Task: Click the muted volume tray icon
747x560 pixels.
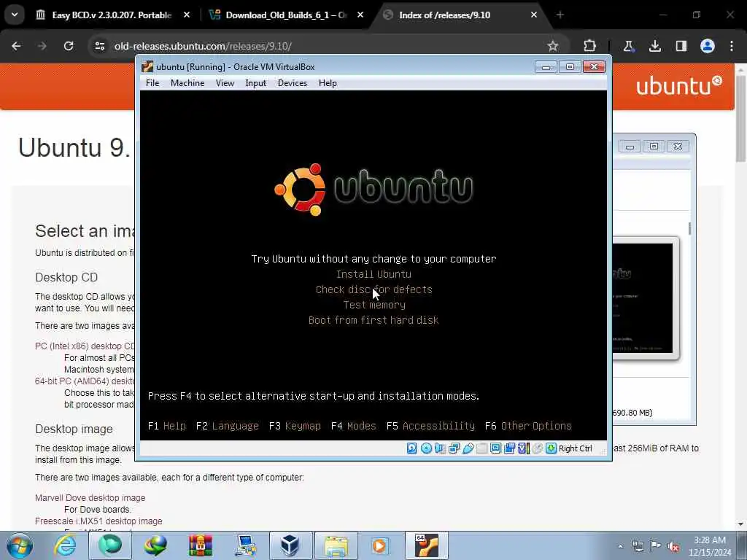Action: [673, 547]
